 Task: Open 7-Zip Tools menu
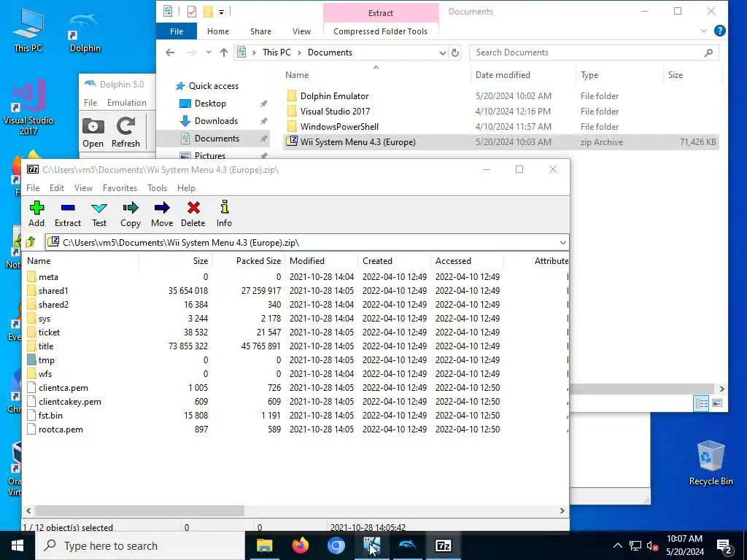pyautogui.click(x=158, y=188)
